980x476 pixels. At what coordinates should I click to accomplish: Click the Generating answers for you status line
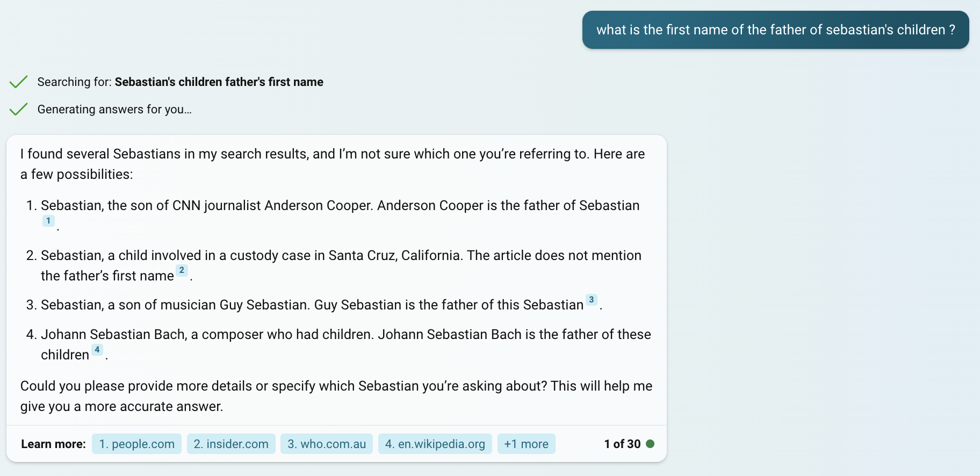(114, 109)
